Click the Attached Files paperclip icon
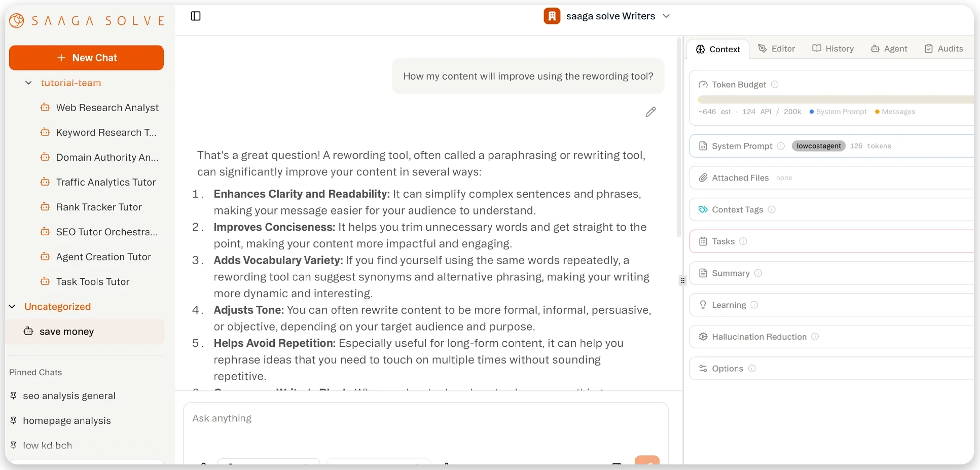The width and height of the screenshot is (980, 470). pos(703,178)
